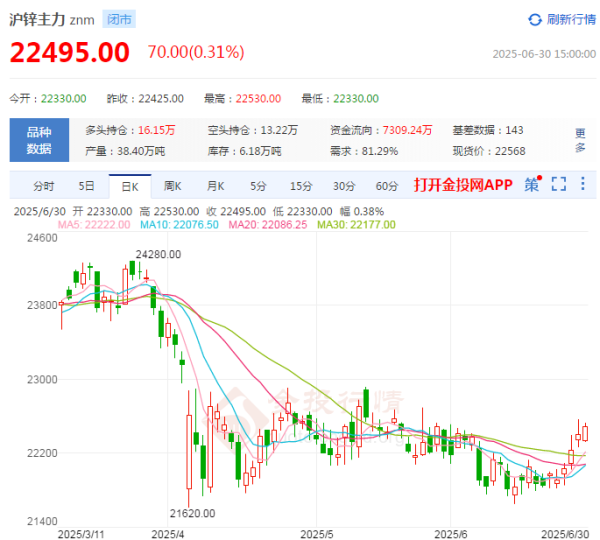Click the timestamp 2025-06-30 15:00:00
The image size is (600, 540).
544,54
